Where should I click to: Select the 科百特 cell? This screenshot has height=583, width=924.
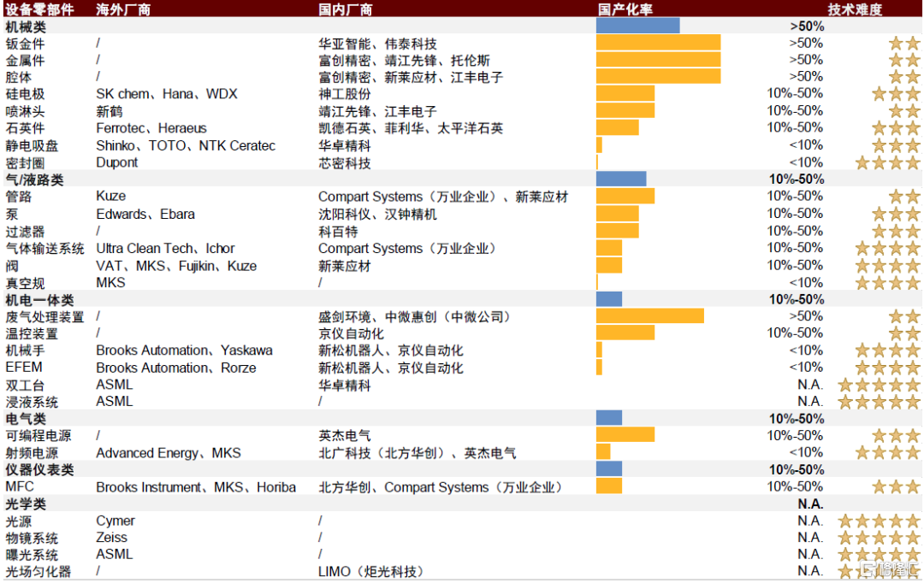point(338,232)
